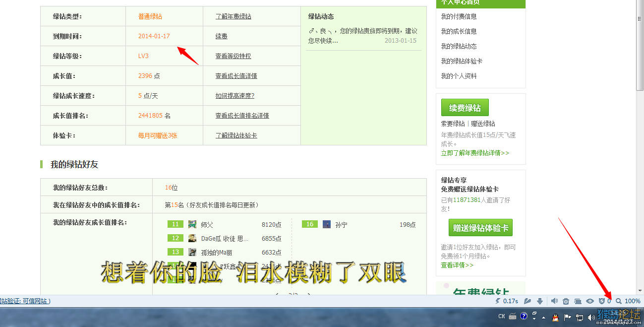
Task: Click 16位 green diamond friends total
Action: [x=171, y=188]
